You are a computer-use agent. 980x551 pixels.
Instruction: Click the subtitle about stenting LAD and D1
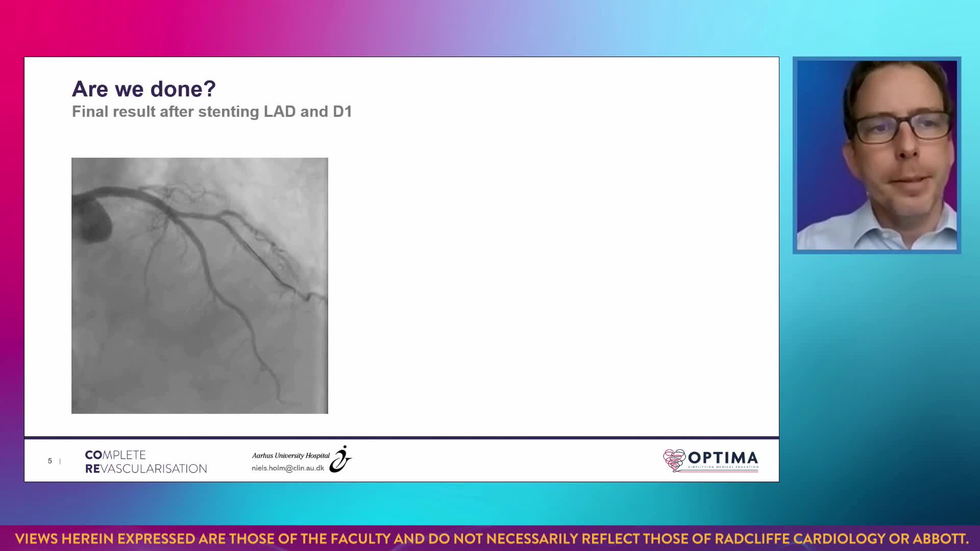tap(212, 111)
